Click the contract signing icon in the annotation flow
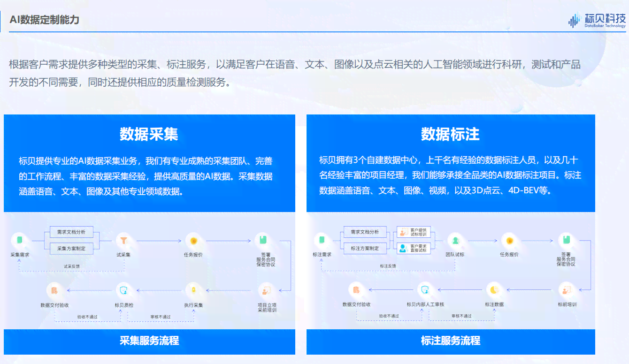This screenshot has height=364, width=629. [x=566, y=240]
